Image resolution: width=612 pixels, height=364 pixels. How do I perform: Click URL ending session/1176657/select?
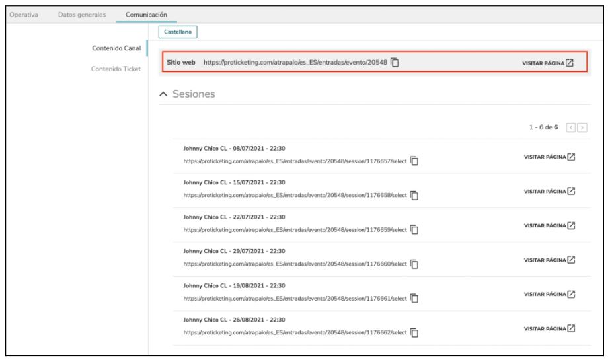(295, 161)
